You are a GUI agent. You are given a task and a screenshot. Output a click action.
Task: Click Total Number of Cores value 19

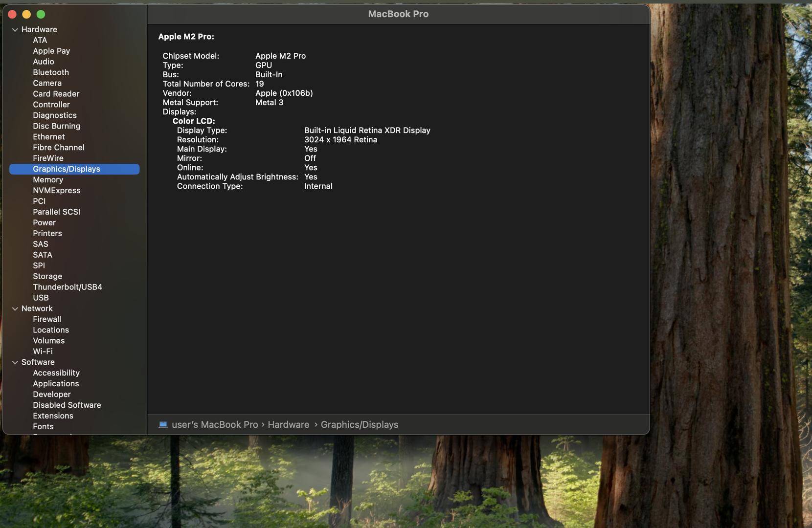pyautogui.click(x=260, y=84)
